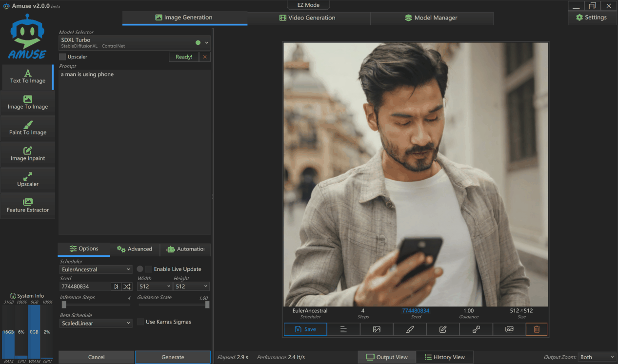This screenshot has height=364, width=618.
Task: Click the brush icon below the output image
Action: (410, 329)
